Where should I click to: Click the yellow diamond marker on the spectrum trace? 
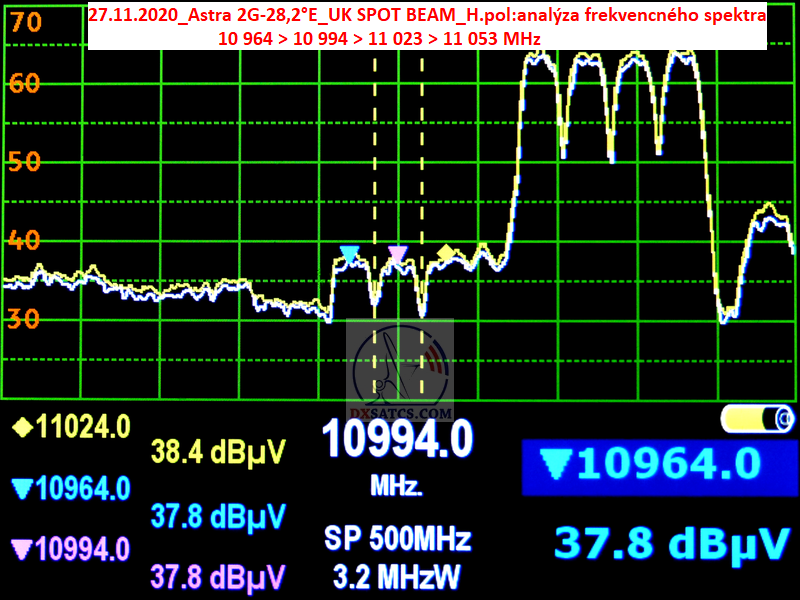[446, 252]
